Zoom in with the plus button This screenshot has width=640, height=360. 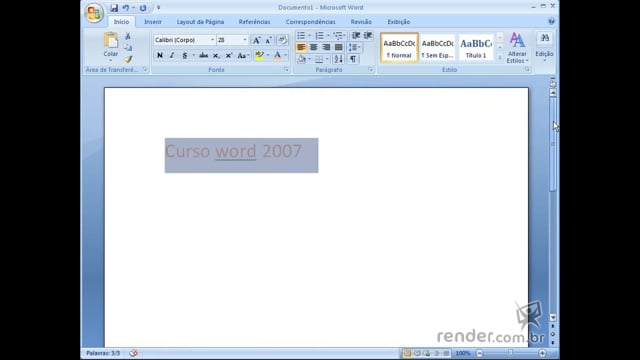point(542,353)
